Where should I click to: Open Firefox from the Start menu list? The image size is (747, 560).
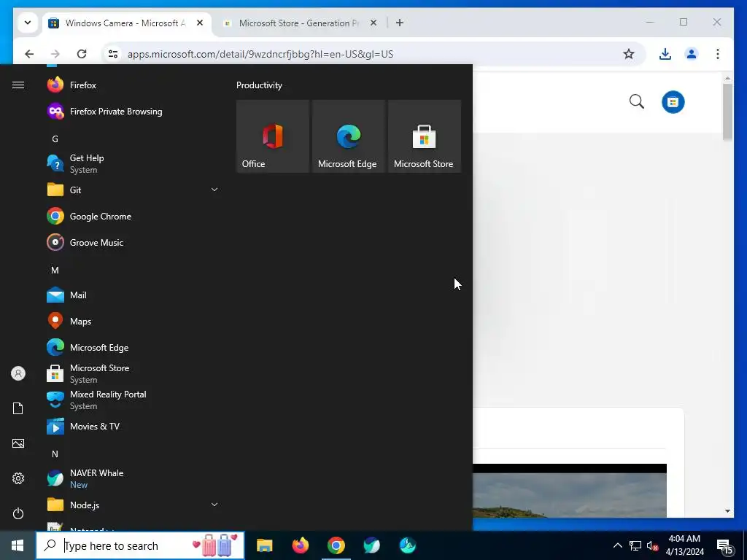point(133,85)
